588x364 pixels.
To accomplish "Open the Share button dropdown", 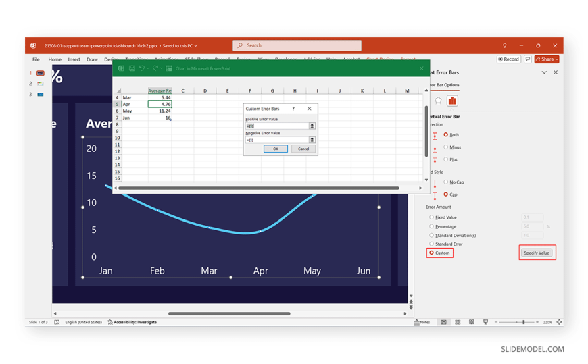I will point(557,59).
